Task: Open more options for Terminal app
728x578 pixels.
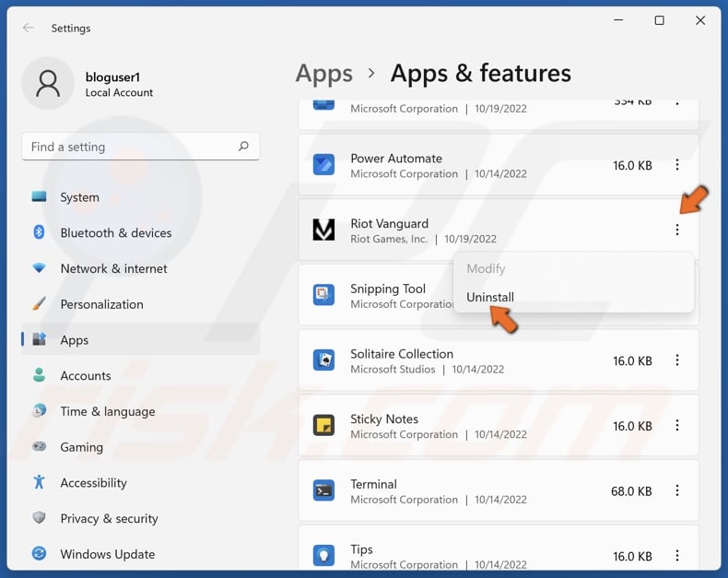Action: click(x=677, y=491)
